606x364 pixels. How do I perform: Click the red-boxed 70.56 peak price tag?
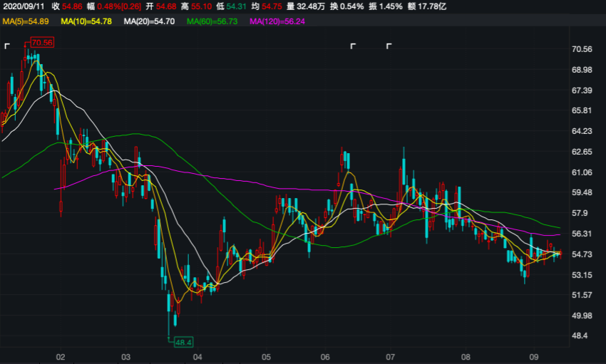pos(42,43)
